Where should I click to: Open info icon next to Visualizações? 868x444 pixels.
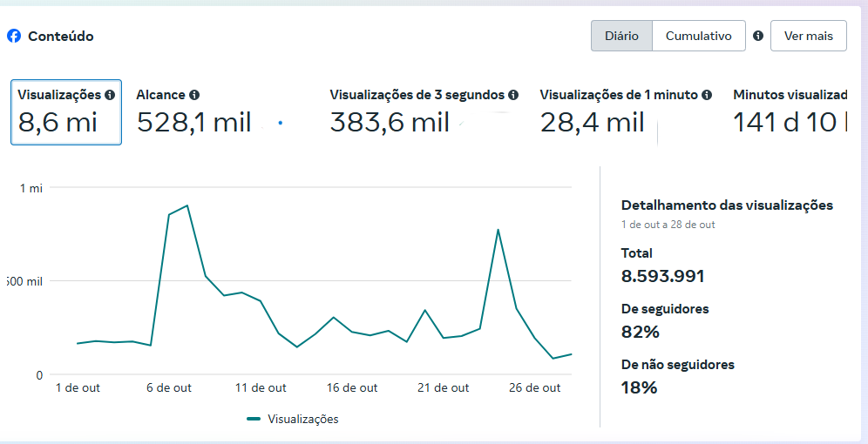[x=110, y=95]
